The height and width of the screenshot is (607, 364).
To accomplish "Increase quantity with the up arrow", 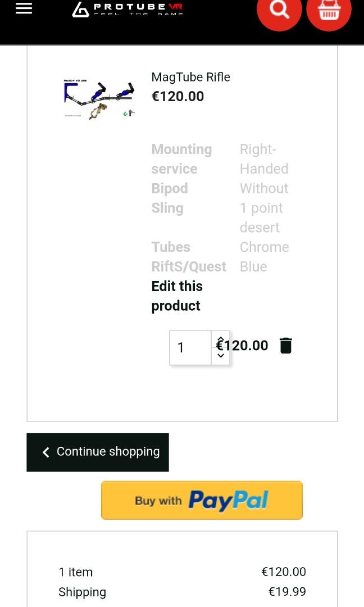I will coord(221,339).
